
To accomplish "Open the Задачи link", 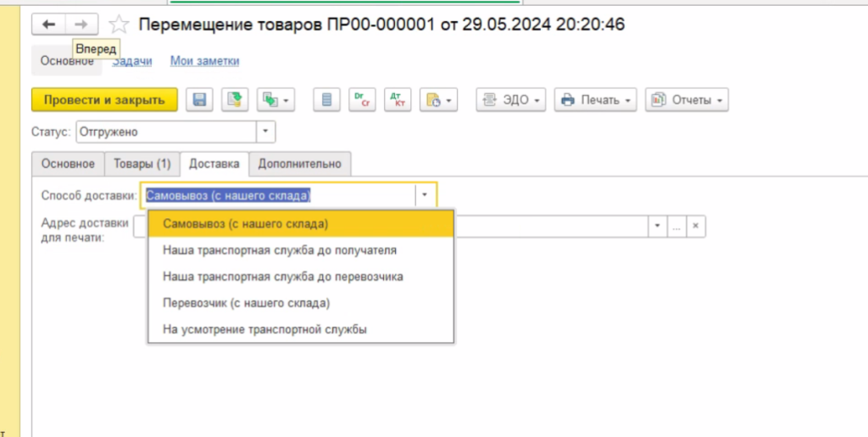I will (132, 61).
